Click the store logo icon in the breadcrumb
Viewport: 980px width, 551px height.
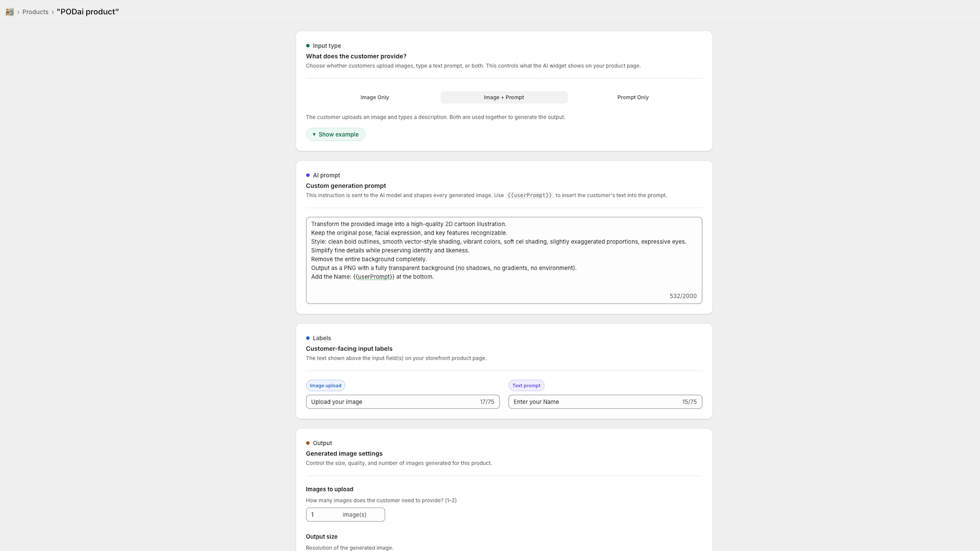point(10,12)
